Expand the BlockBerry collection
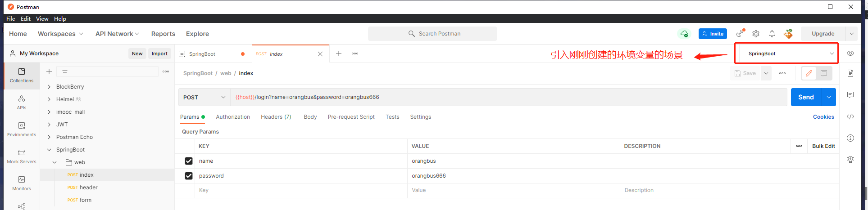 coord(49,87)
